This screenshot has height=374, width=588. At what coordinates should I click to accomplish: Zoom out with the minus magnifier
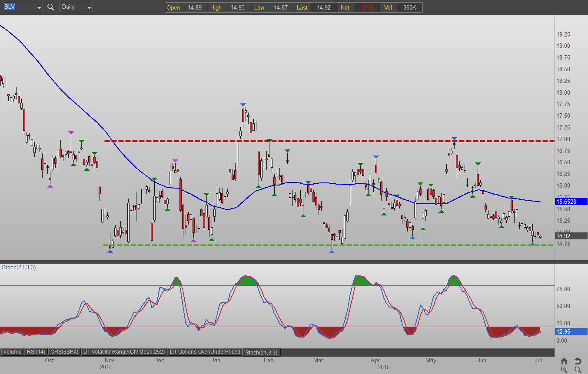tap(578, 370)
